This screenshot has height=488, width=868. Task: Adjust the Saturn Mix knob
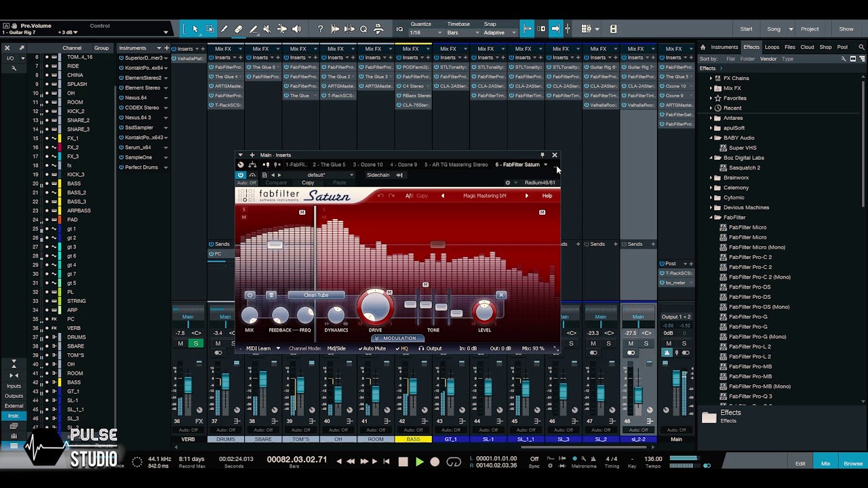tap(250, 315)
